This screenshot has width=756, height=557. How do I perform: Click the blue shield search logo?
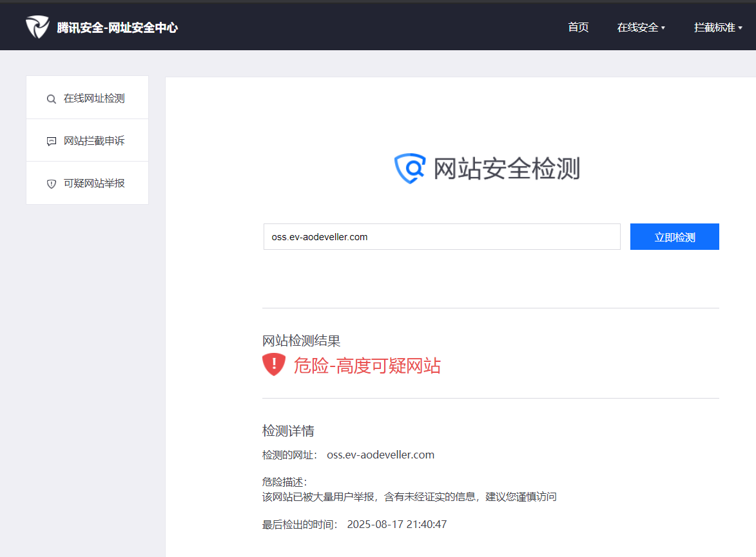(x=410, y=168)
